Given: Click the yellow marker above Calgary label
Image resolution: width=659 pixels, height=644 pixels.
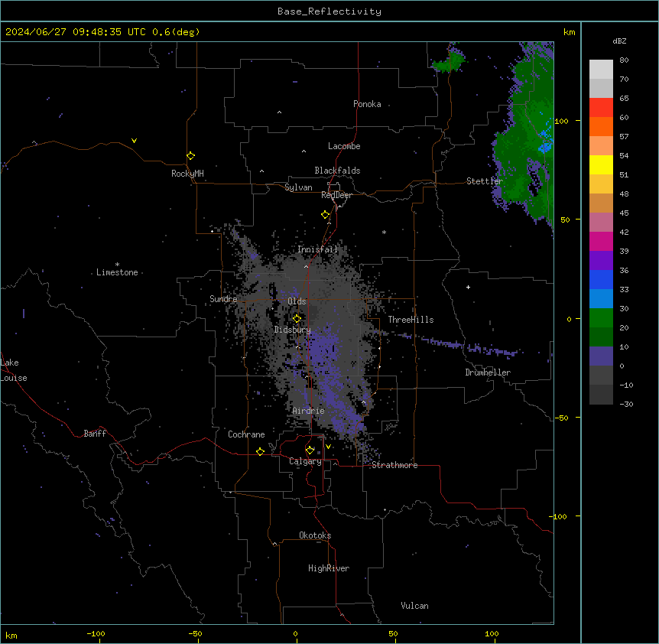Looking at the screenshot, I should point(310,450).
